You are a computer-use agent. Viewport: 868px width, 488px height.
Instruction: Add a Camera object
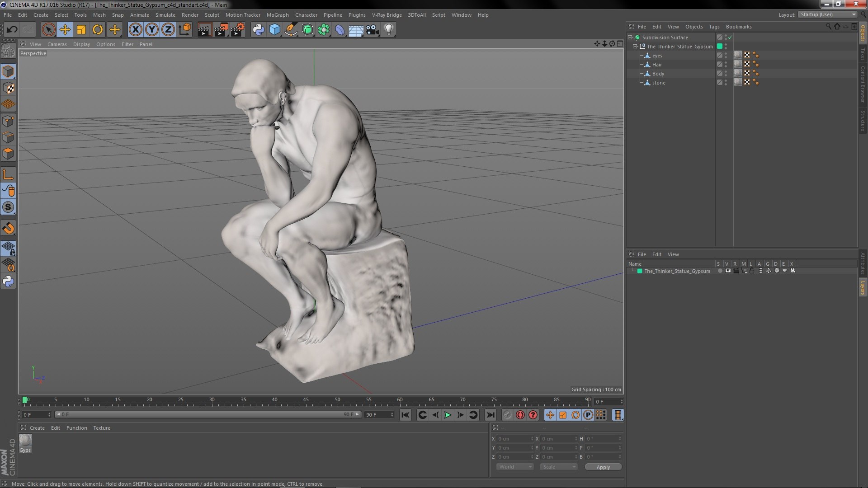coord(373,30)
